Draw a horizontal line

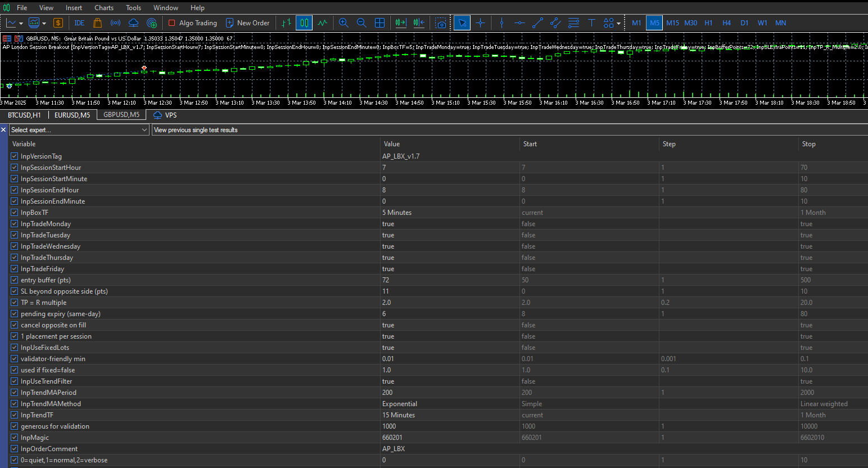point(519,23)
